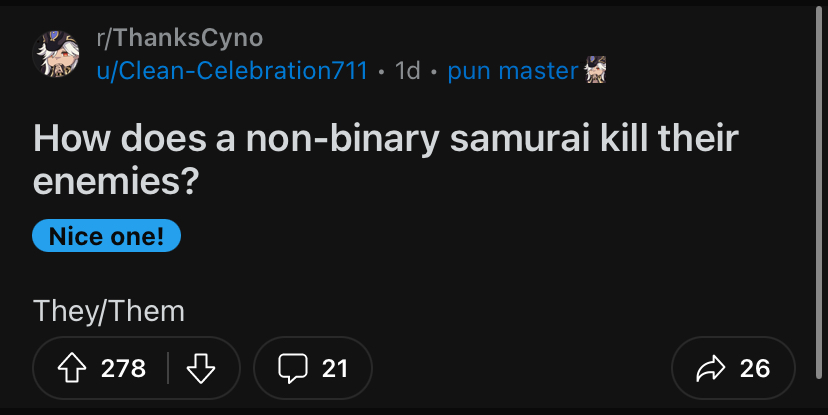
Task: Click the 26 share count
Action: [755, 369]
